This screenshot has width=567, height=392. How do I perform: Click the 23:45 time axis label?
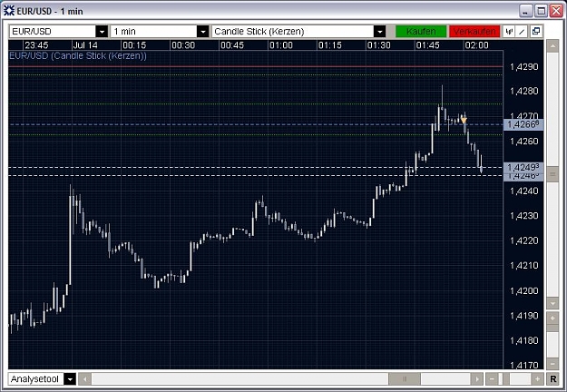pyautogui.click(x=36, y=45)
